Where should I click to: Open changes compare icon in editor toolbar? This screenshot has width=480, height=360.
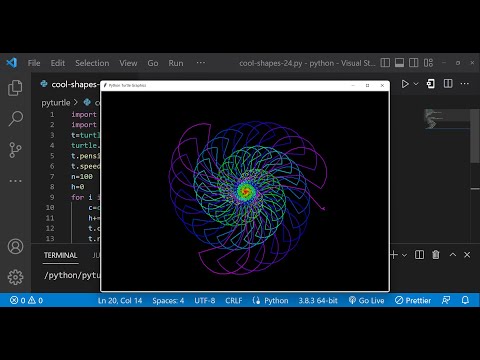[x=431, y=84]
